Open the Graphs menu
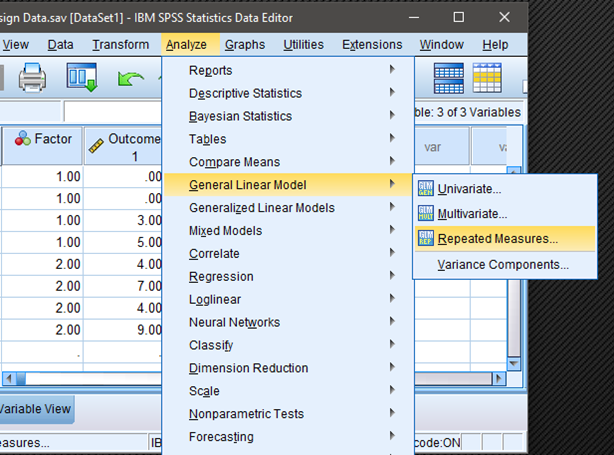The image size is (614, 455). coord(245,45)
